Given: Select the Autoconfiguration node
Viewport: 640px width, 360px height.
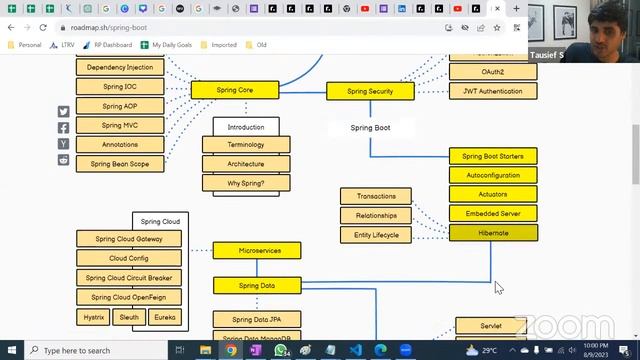Looking at the screenshot, I should tap(493, 175).
